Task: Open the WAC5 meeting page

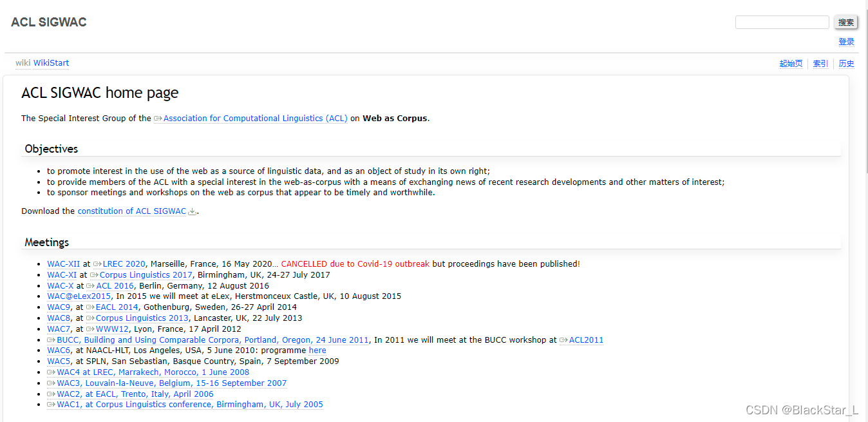Action: click(59, 361)
